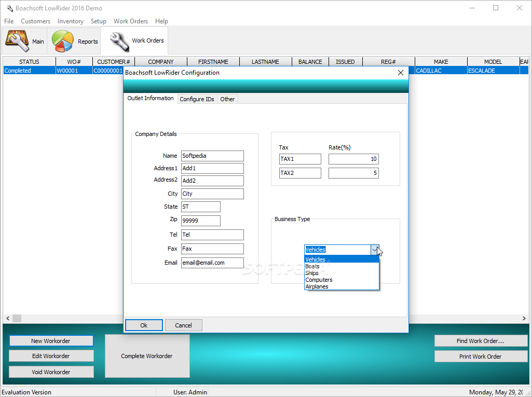Click the TAX1 name field
The height and width of the screenshot is (397, 532).
pyautogui.click(x=301, y=159)
